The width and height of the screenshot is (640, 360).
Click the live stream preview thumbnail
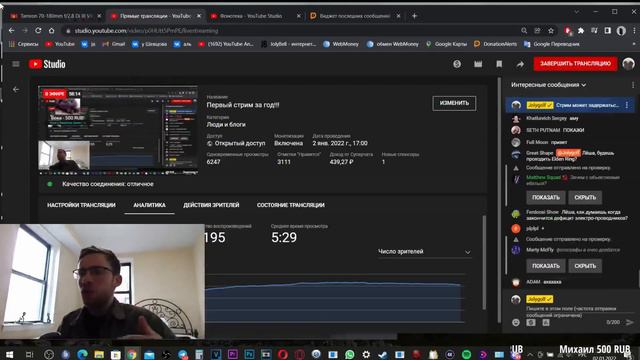[118, 130]
